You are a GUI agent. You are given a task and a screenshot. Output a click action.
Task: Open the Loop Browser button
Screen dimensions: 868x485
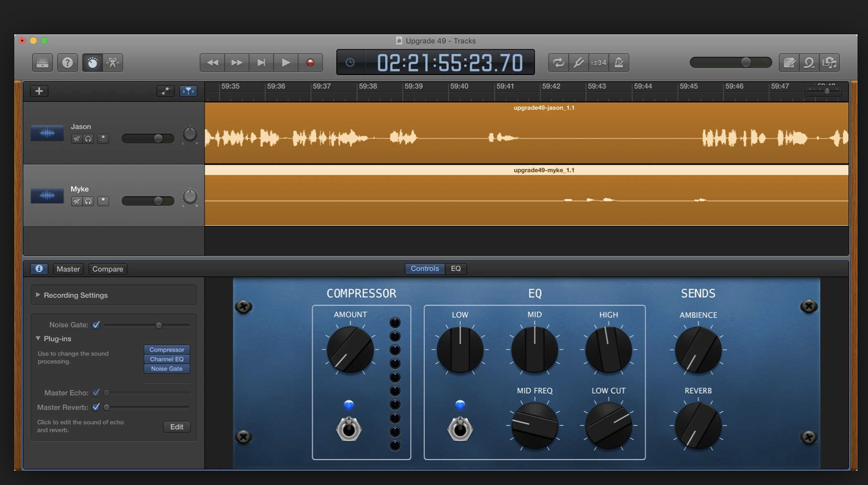tap(809, 63)
